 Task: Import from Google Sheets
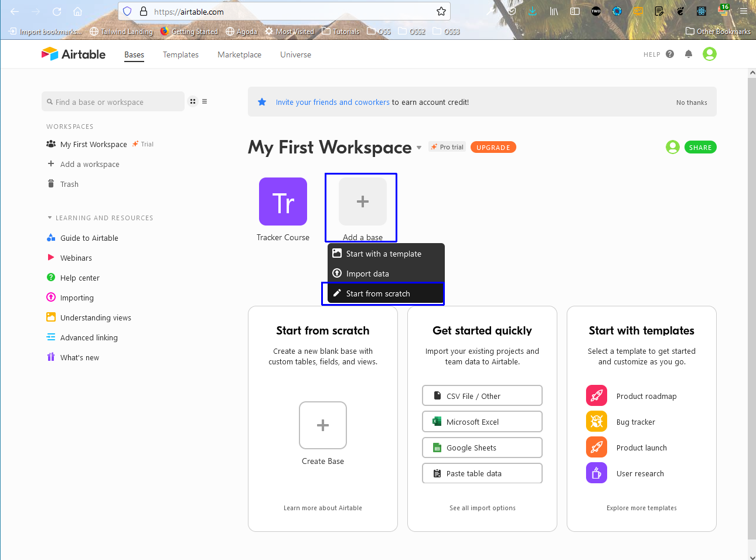coord(482,448)
